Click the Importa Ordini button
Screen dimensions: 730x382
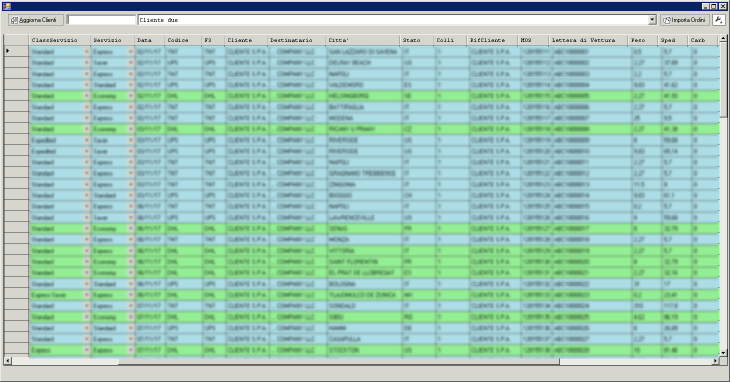684,20
